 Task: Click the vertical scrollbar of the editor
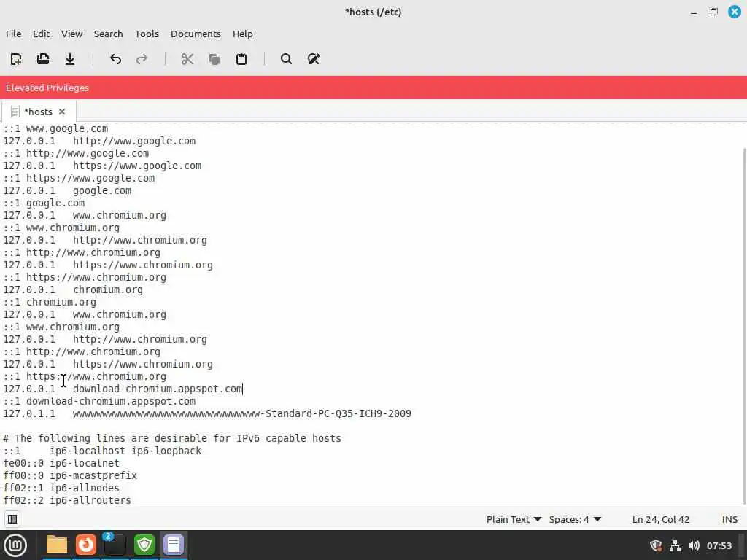[x=744, y=325]
